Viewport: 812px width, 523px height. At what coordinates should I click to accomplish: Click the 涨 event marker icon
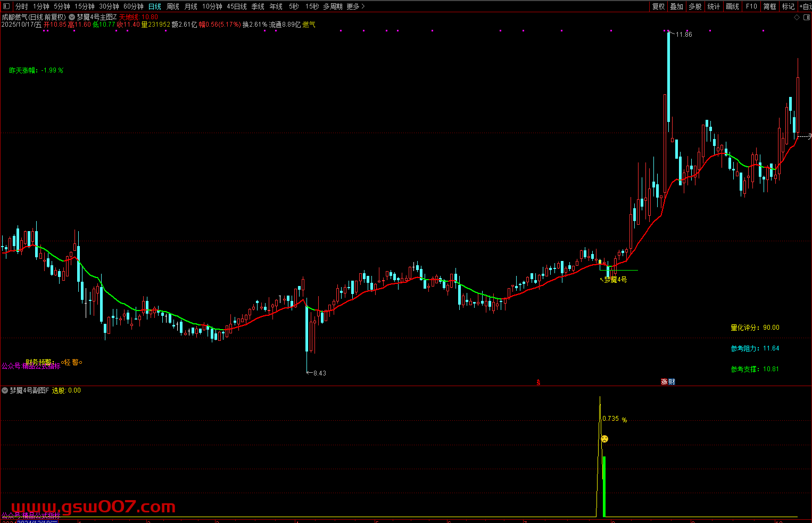[x=664, y=382]
